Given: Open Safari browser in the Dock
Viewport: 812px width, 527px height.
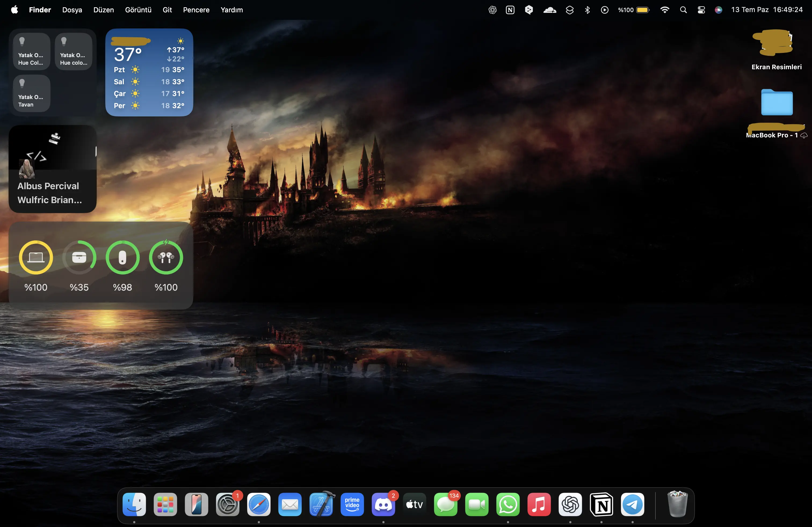Looking at the screenshot, I should (x=259, y=504).
